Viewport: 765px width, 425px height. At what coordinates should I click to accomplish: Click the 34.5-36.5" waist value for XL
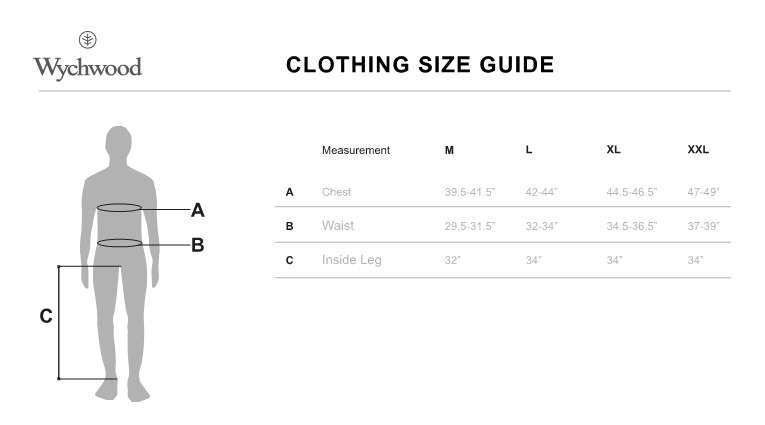[x=632, y=226]
